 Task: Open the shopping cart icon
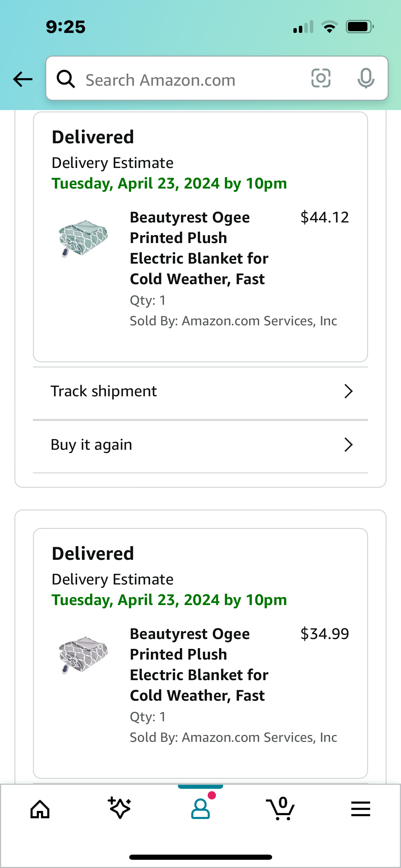click(x=280, y=808)
